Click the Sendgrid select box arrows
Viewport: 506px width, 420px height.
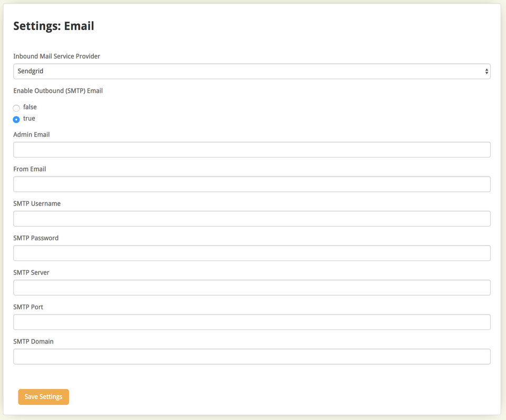(x=486, y=72)
